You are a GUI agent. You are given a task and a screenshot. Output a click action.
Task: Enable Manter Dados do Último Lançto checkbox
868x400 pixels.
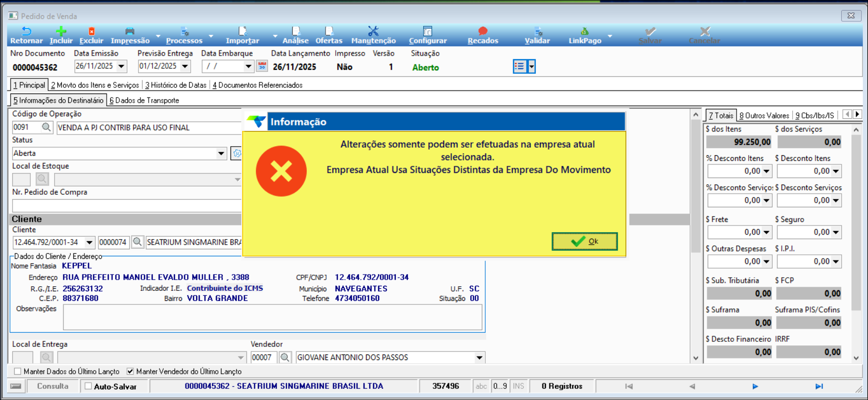click(18, 372)
